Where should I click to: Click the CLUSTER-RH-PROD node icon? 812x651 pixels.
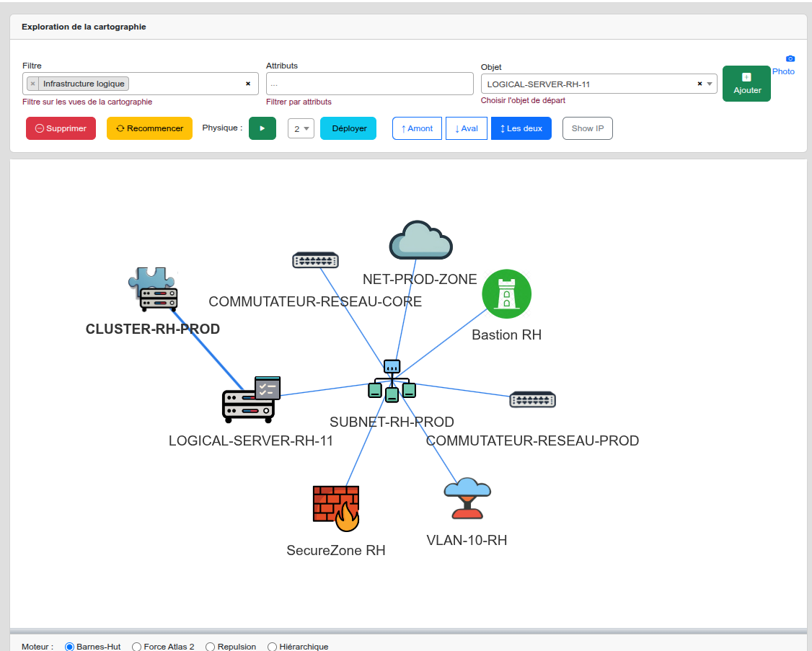pos(154,290)
